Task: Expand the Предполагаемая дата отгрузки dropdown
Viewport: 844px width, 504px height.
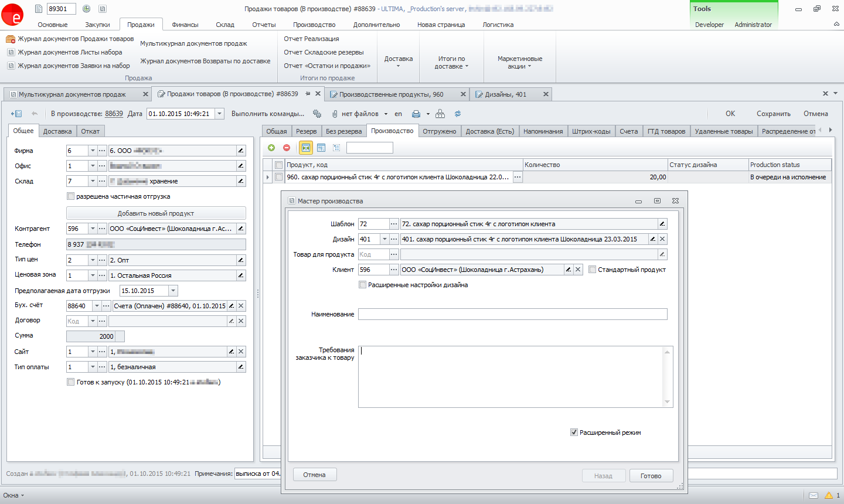Action: click(173, 291)
